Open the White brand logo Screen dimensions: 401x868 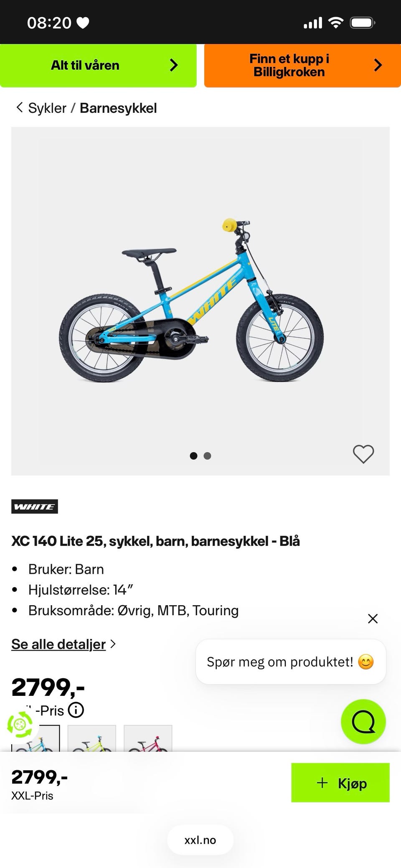click(35, 507)
